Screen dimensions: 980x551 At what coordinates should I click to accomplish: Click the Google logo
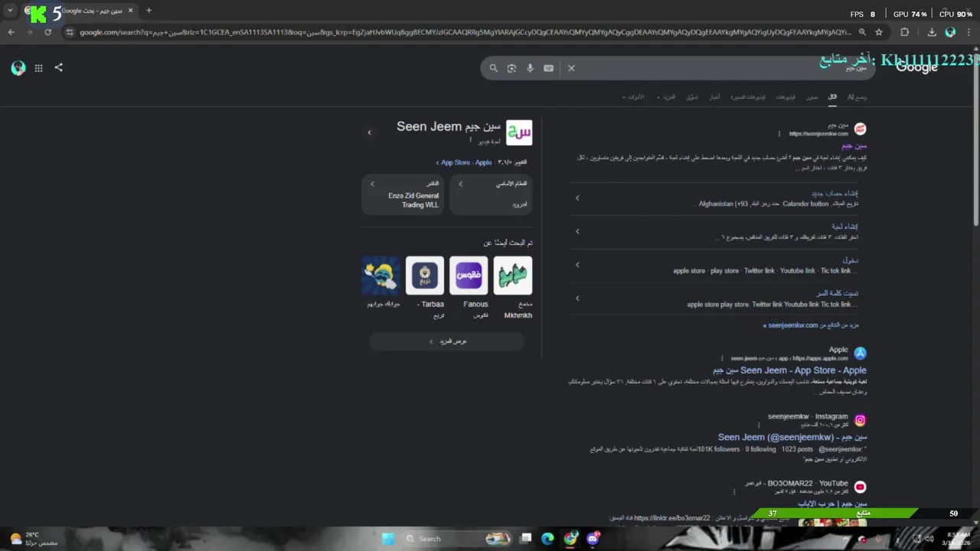(916, 67)
